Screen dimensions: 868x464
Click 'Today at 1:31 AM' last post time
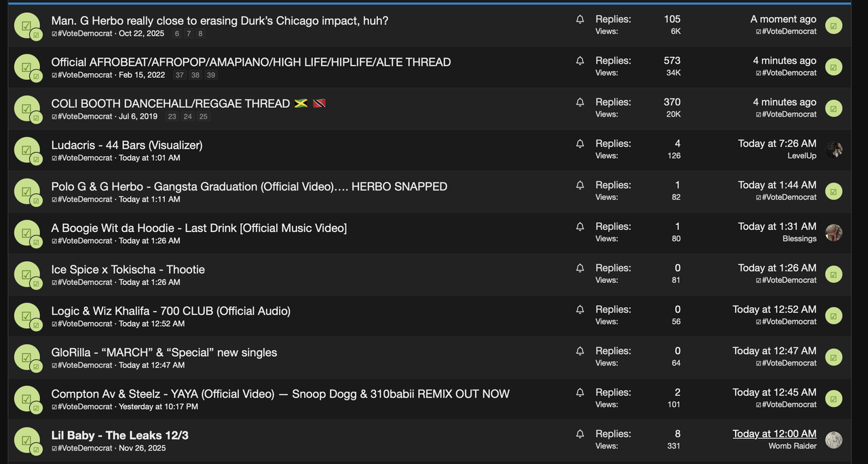777,226
